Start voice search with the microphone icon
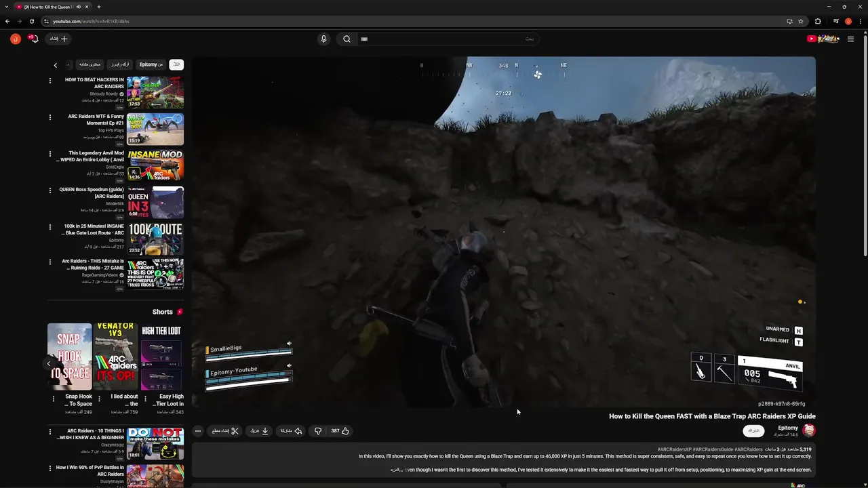The height and width of the screenshot is (488, 868). pyautogui.click(x=323, y=39)
